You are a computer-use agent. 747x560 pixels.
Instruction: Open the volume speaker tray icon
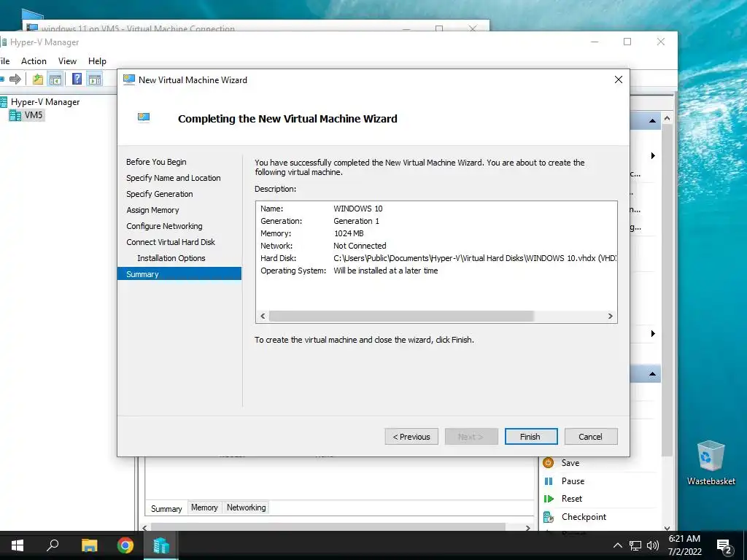(653, 545)
